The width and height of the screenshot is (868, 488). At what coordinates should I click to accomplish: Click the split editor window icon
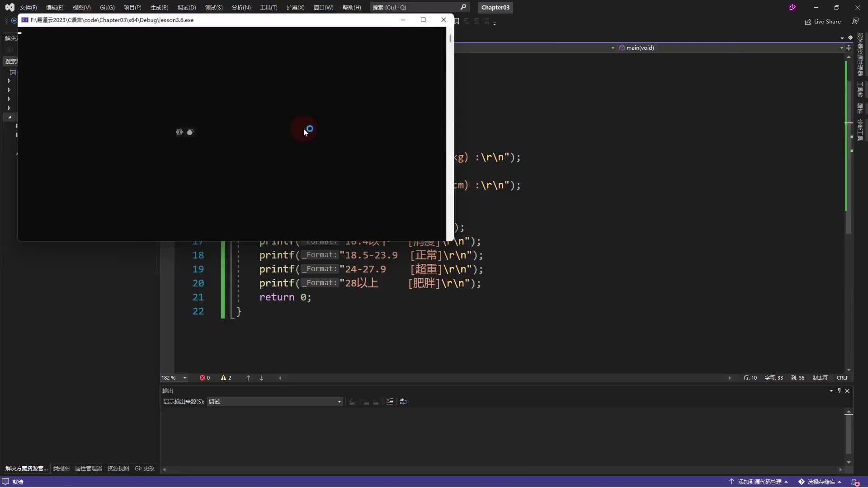click(x=849, y=47)
